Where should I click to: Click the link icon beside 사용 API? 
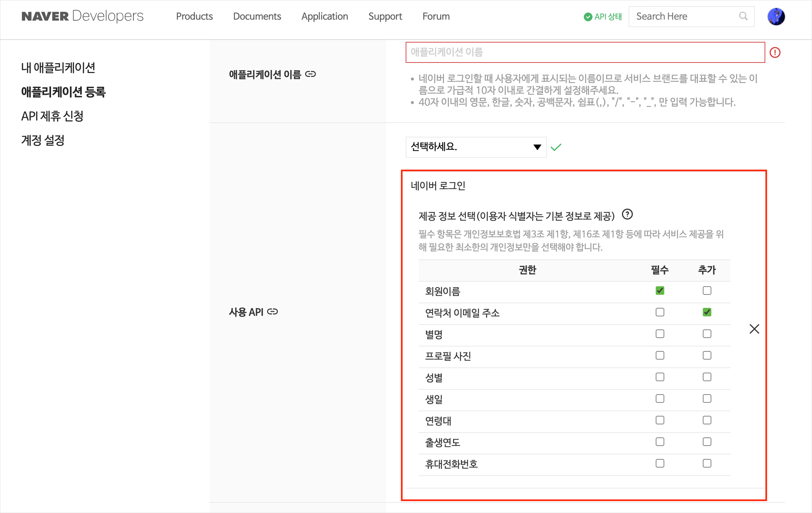tap(273, 311)
